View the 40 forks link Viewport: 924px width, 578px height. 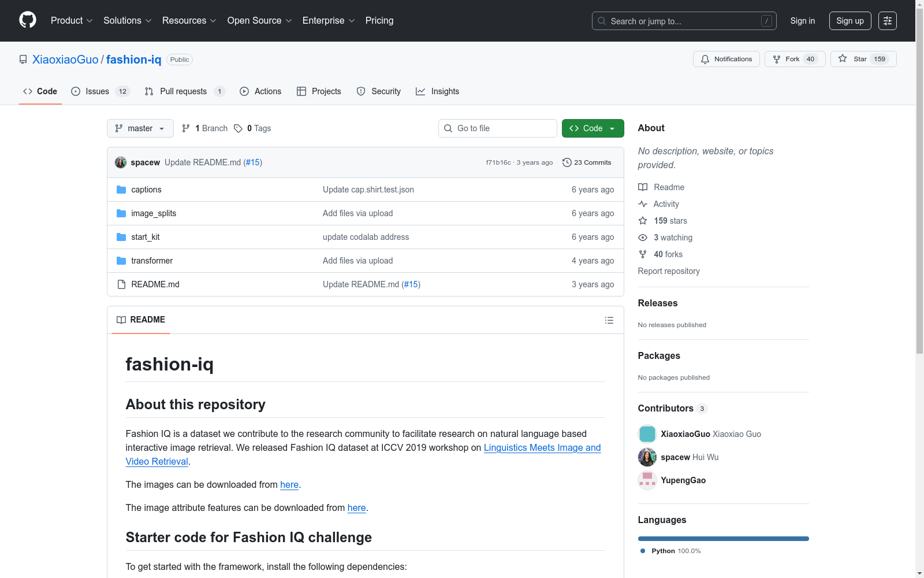(x=661, y=254)
